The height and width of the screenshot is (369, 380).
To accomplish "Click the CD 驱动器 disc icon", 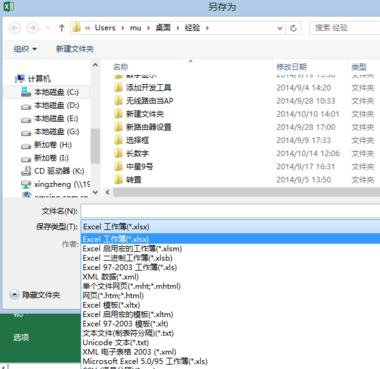I will pyautogui.click(x=26, y=171).
